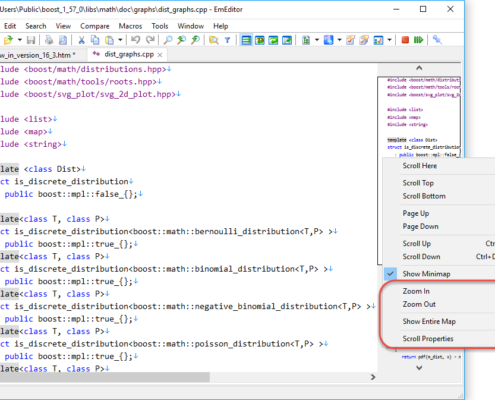Open the View menu
This screenshot has width=495, height=400.
point(63,26)
